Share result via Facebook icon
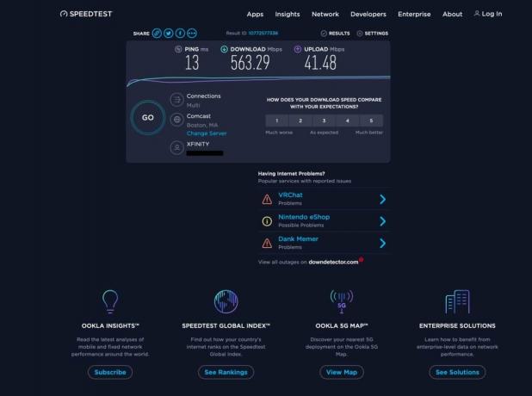This screenshot has width=532, height=396. [180, 34]
